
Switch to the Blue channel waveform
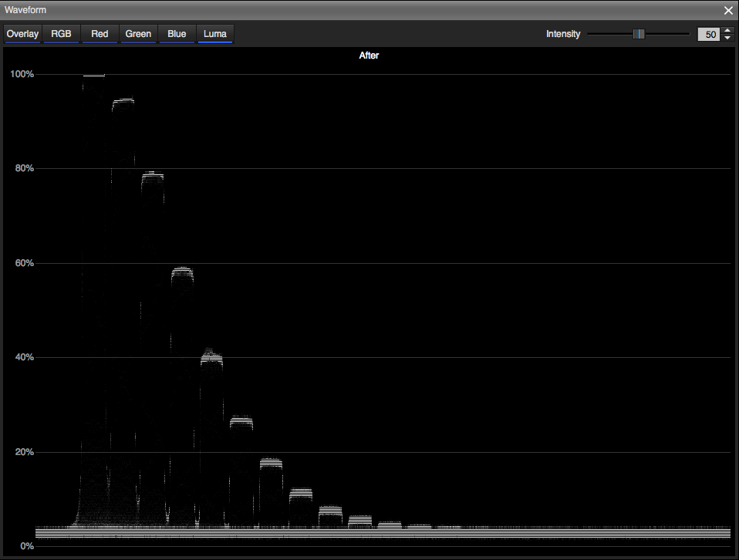coord(177,34)
